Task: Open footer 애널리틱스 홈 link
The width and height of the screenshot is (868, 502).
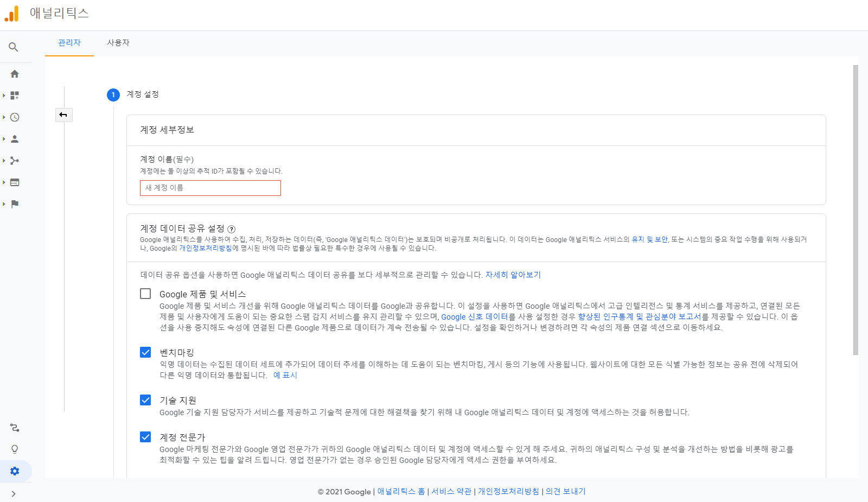Action: 401,492
